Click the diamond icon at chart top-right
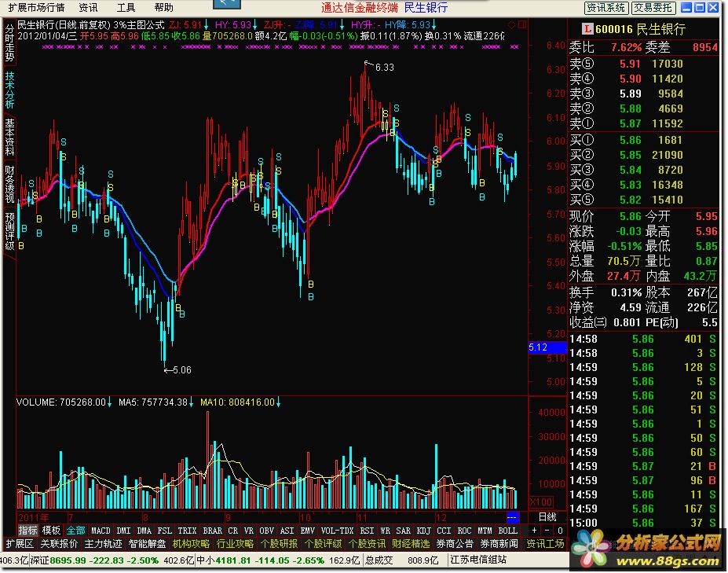The height and width of the screenshot is (573, 728). (512, 24)
